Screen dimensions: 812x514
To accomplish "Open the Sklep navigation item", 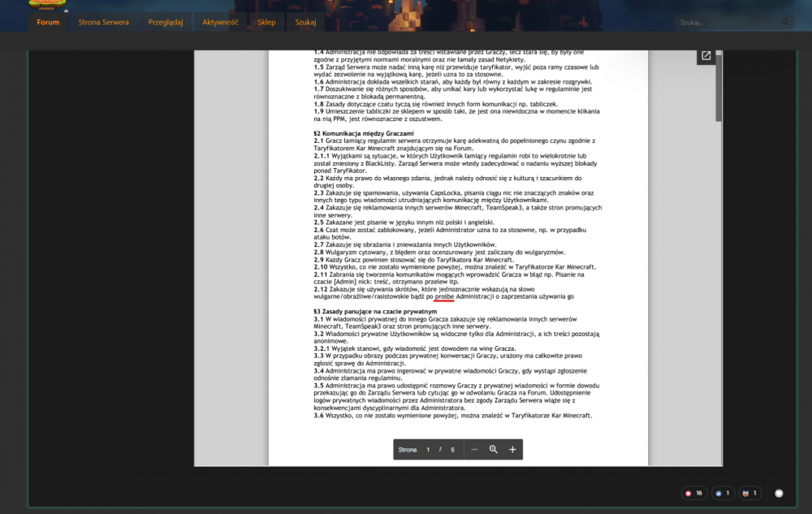I will (x=266, y=22).
